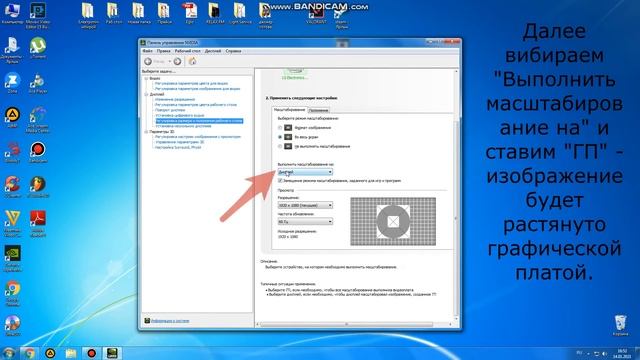Open the Bandicam desktop shortcut

click(x=38, y=152)
